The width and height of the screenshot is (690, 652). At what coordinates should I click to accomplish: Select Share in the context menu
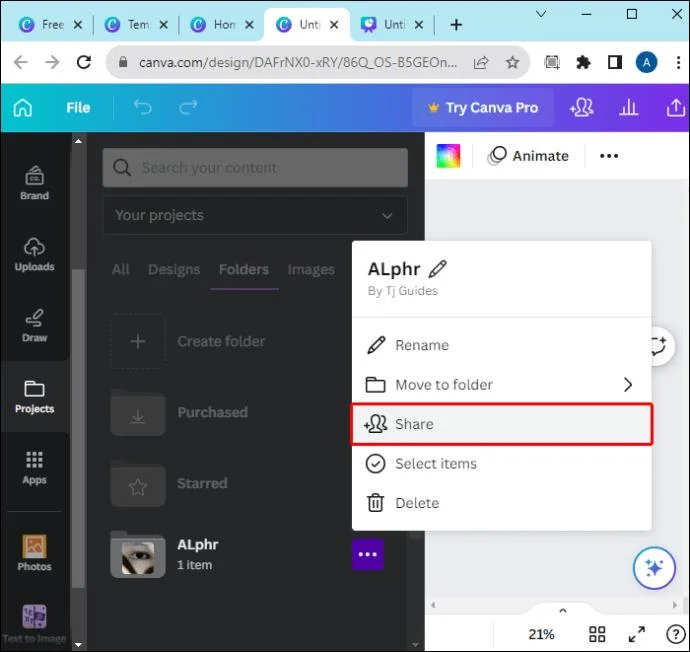point(502,424)
